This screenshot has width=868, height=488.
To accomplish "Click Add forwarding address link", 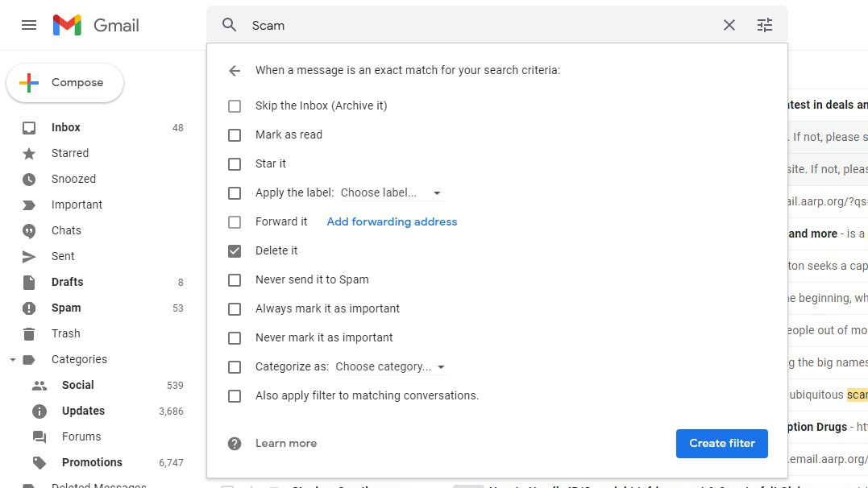I will [392, 221].
